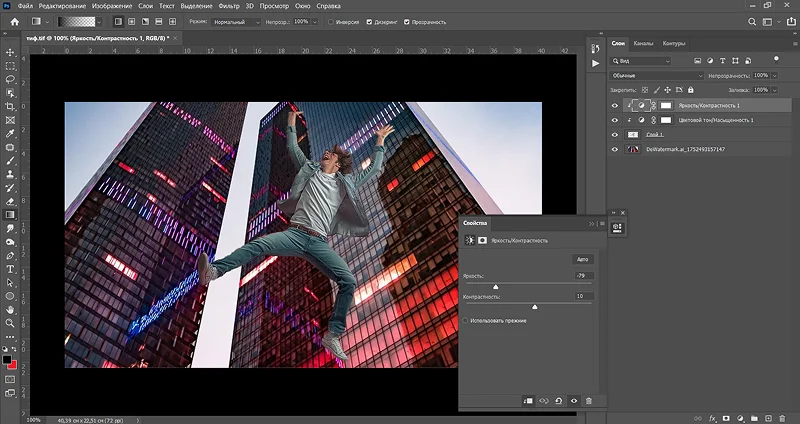This screenshot has width=800, height=424.
Task: Open the gradient preset picker dropdown
Action: point(99,22)
